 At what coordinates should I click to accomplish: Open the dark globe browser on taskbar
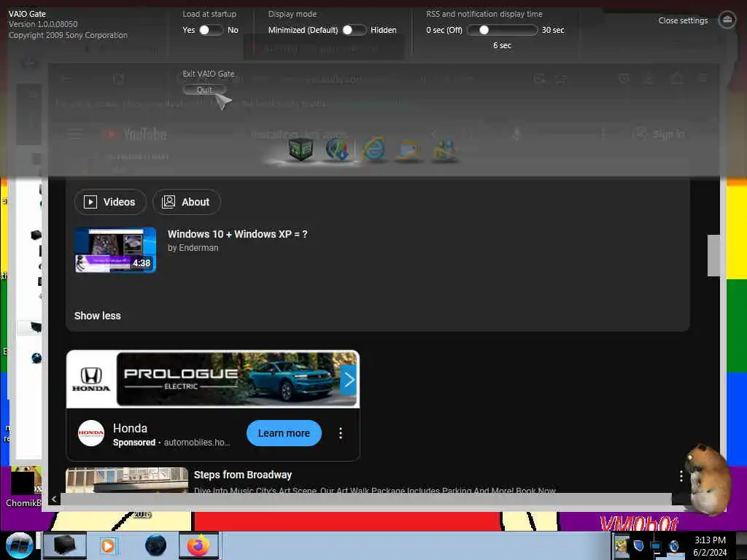coord(155,545)
